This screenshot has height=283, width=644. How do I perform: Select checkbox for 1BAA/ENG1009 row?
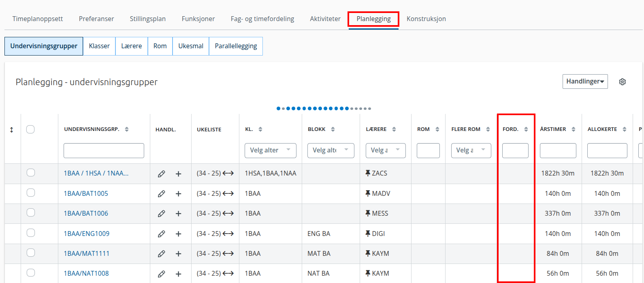click(31, 233)
